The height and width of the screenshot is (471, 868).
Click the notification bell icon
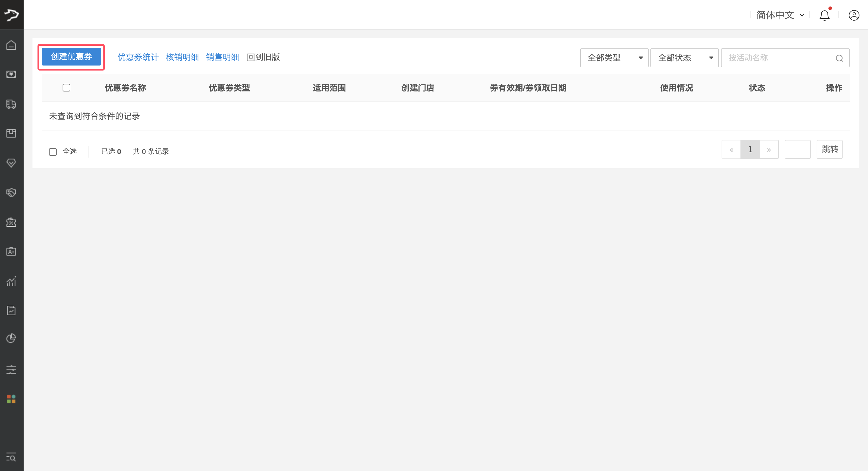(824, 15)
